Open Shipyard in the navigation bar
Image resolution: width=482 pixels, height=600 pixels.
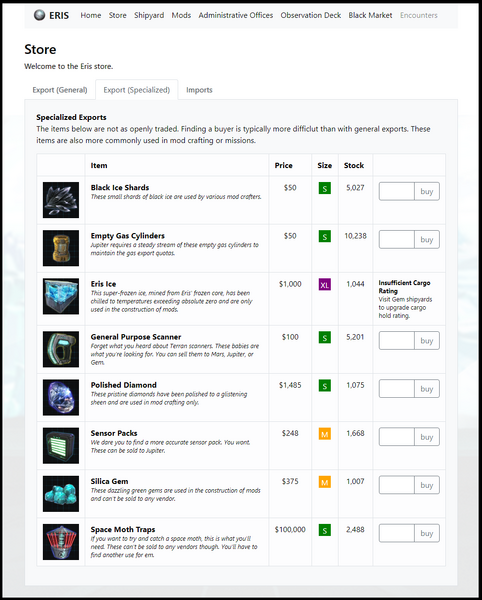click(x=149, y=15)
